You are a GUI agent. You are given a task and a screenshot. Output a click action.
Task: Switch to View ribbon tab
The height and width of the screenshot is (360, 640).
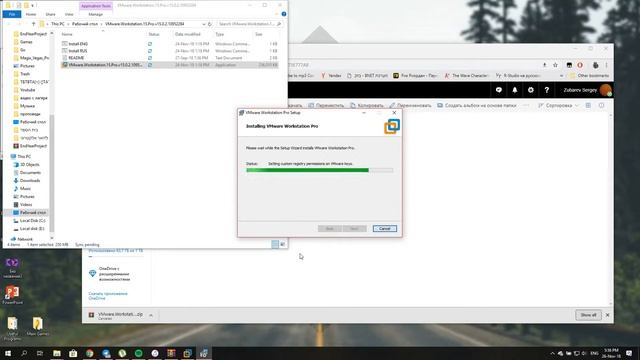(x=69, y=14)
